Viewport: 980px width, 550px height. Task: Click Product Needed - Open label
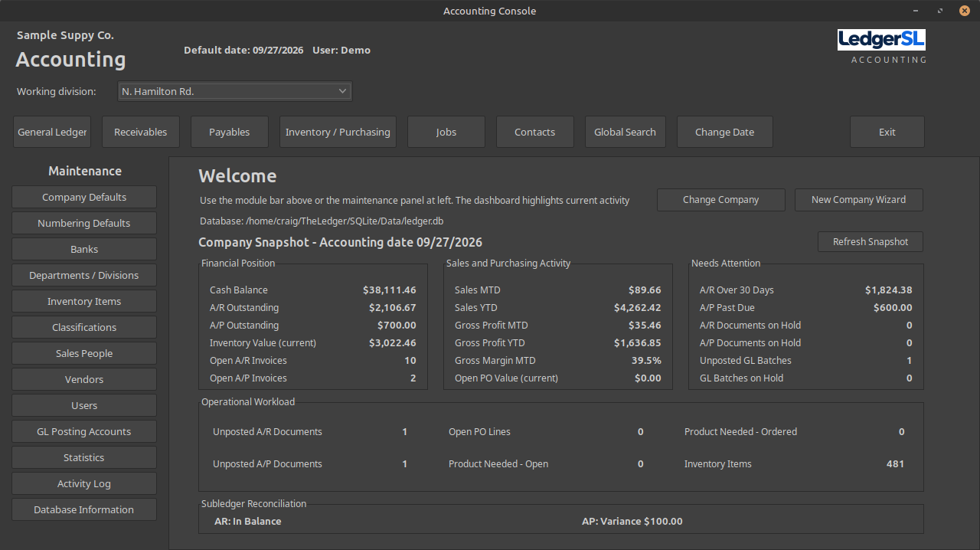tap(498, 464)
